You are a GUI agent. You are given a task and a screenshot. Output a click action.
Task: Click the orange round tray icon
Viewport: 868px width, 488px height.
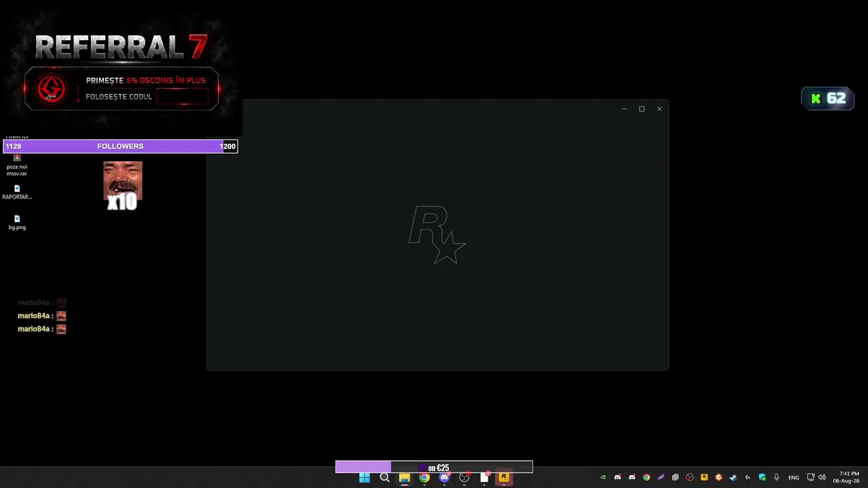719,477
